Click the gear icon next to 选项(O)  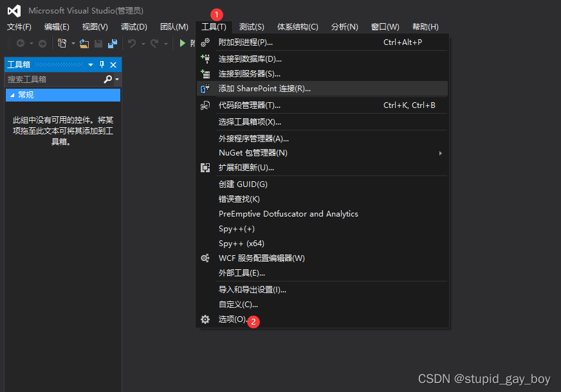205,319
